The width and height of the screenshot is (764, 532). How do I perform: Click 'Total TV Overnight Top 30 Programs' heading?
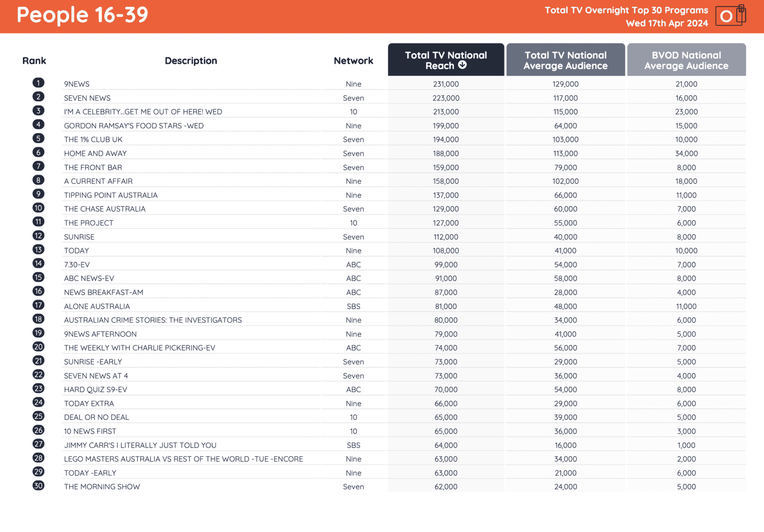click(626, 10)
